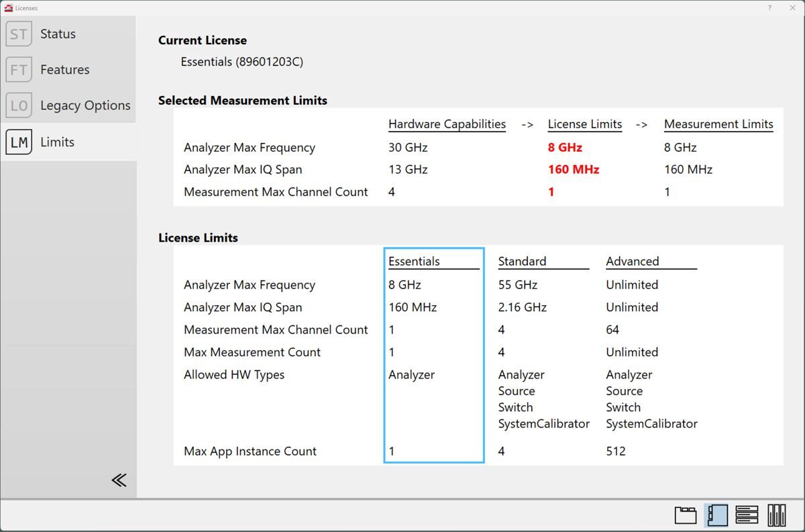Click Unlimited for Advanced Max Measurement Count
805x532 pixels.
point(632,352)
